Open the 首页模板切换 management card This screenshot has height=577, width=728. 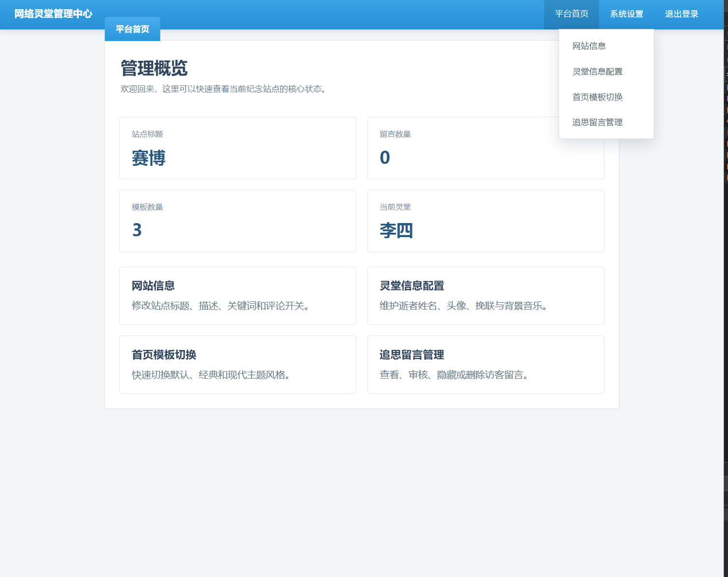point(238,365)
